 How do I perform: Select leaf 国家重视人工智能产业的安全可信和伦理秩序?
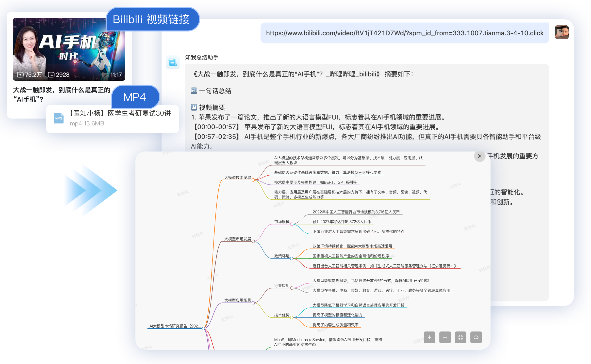tap(351, 256)
